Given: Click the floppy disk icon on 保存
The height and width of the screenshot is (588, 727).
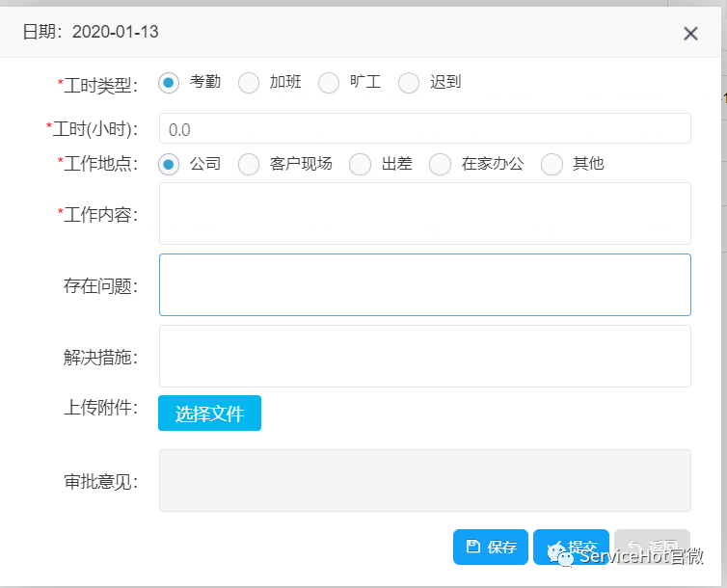Looking at the screenshot, I should [x=472, y=548].
